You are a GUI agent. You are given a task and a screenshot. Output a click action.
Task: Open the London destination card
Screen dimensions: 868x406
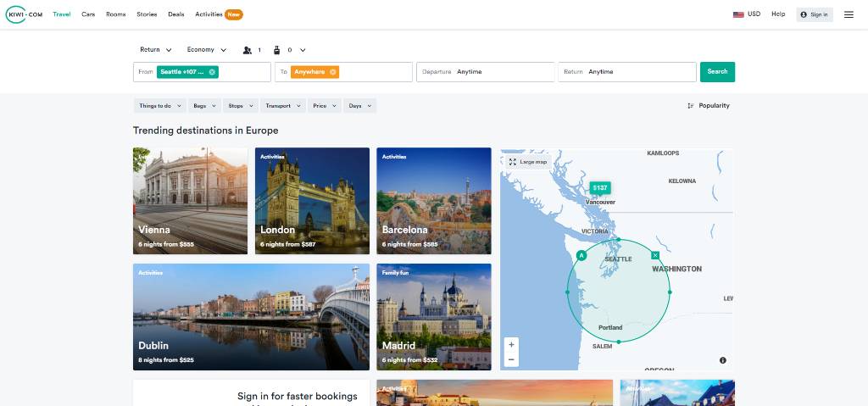pyautogui.click(x=312, y=201)
